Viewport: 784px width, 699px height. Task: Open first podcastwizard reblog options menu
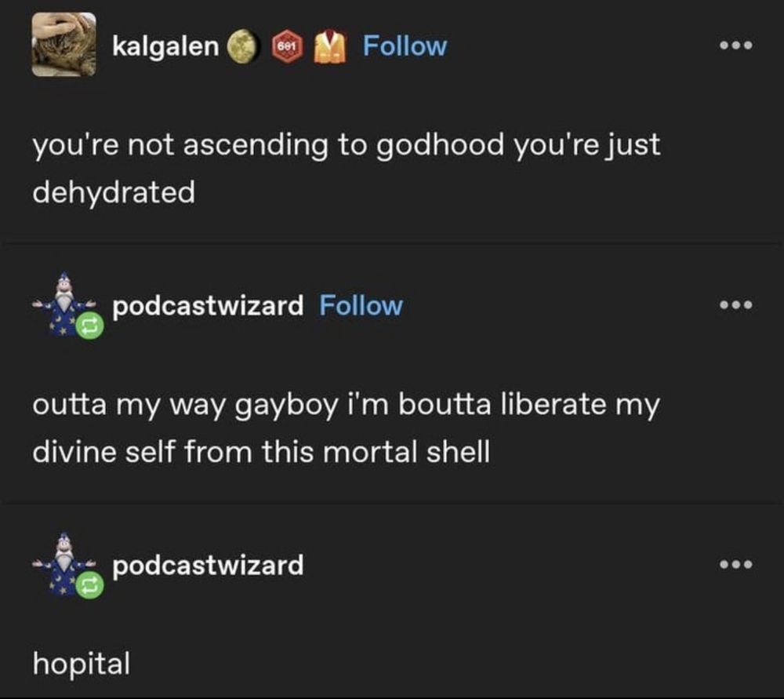coord(736,304)
